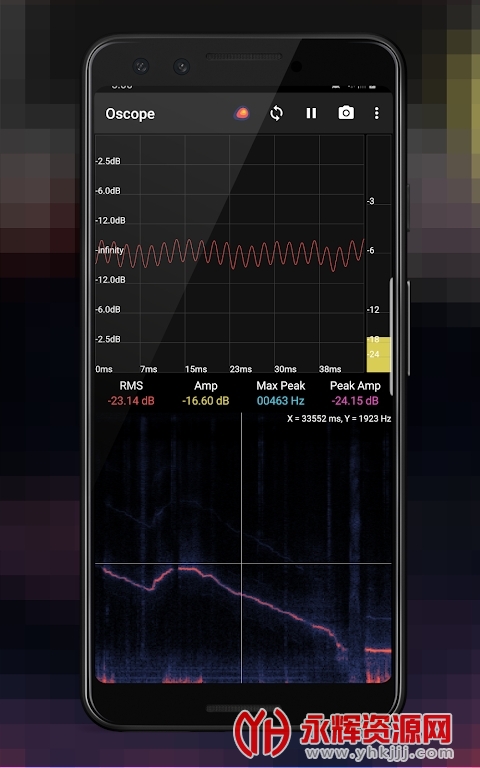
Task: Tap the red waveform trace
Action: pos(230,254)
